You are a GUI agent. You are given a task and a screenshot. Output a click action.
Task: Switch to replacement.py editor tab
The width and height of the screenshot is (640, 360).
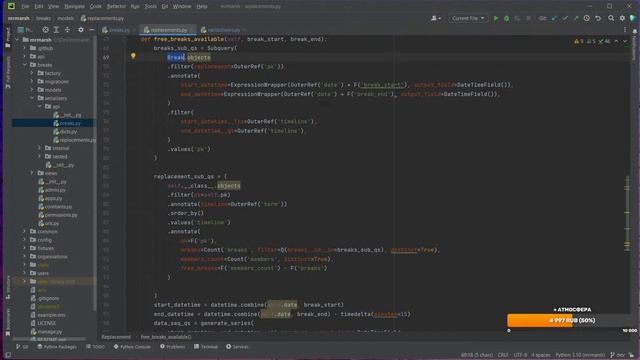pyautogui.click(x=169, y=30)
